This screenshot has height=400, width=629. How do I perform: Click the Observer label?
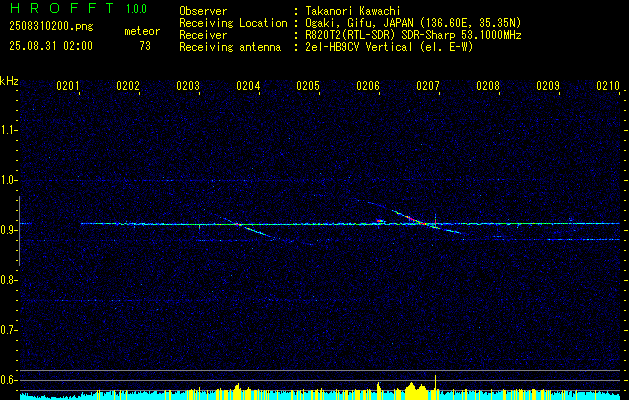pos(203,11)
